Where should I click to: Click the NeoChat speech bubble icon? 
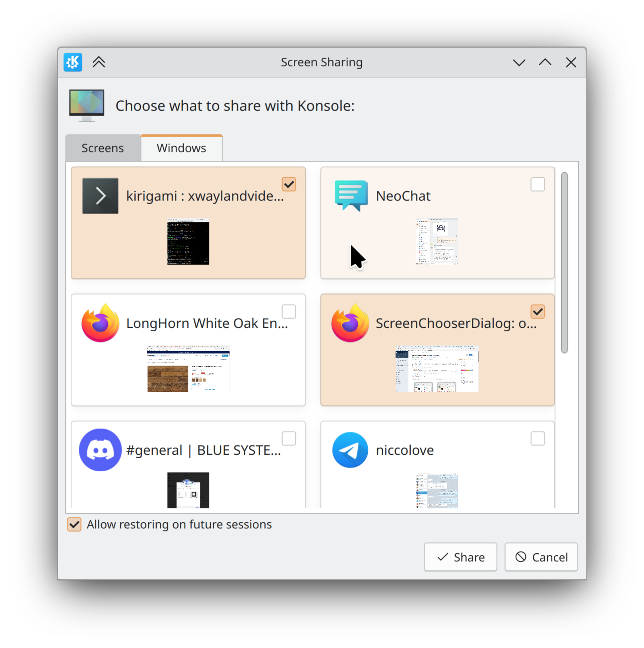pyautogui.click(x=351, y=195)
